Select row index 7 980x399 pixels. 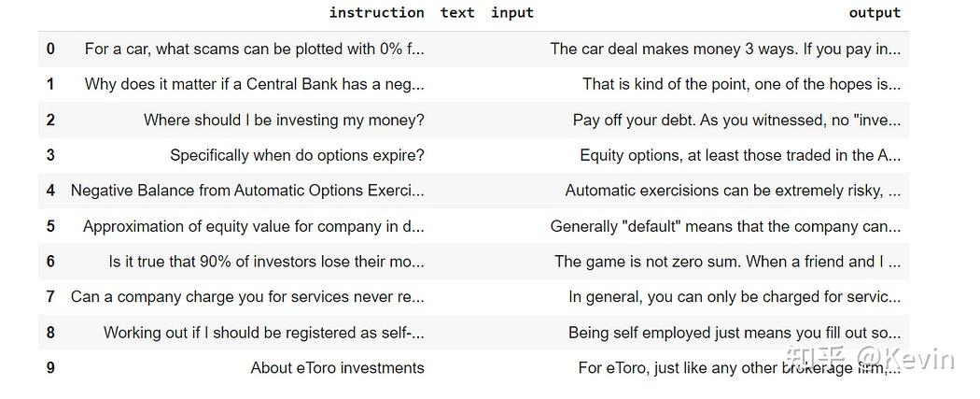click(x=50, y=297)
